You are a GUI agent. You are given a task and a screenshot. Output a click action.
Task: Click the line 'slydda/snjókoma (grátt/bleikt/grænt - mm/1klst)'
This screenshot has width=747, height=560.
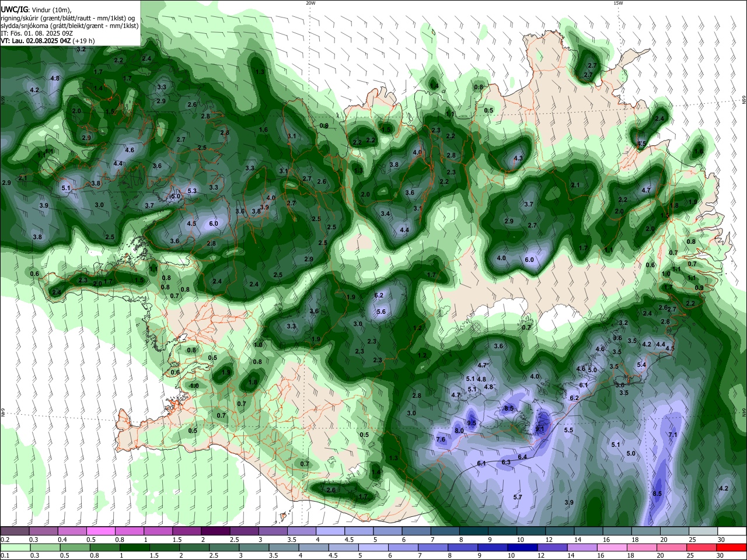point(69,26)
